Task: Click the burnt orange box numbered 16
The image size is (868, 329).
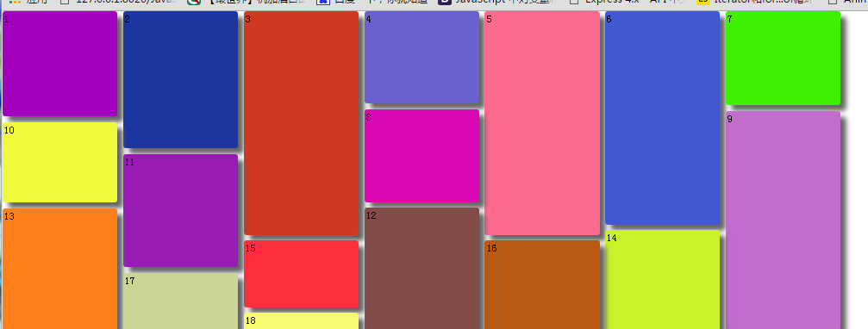Action: 542,285
